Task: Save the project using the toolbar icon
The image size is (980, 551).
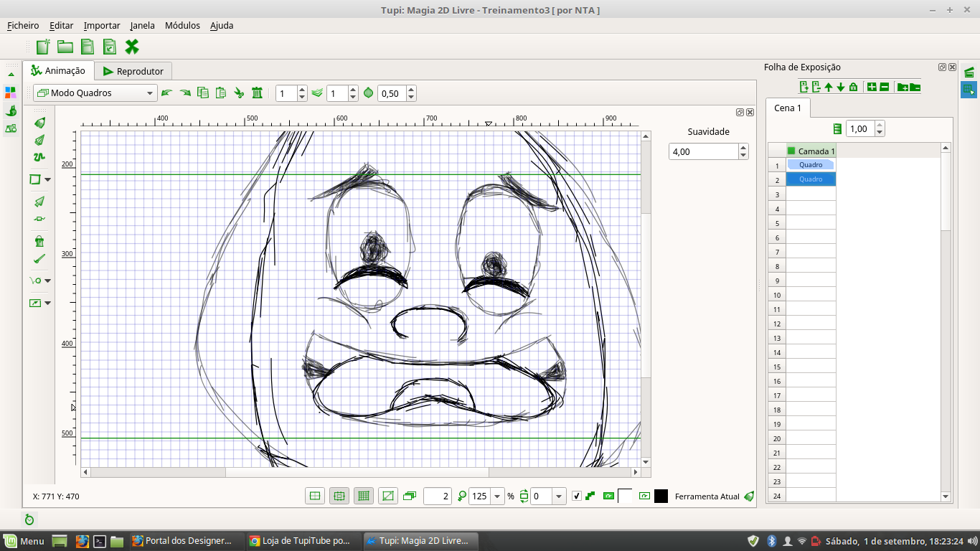Action: [88, 47]
